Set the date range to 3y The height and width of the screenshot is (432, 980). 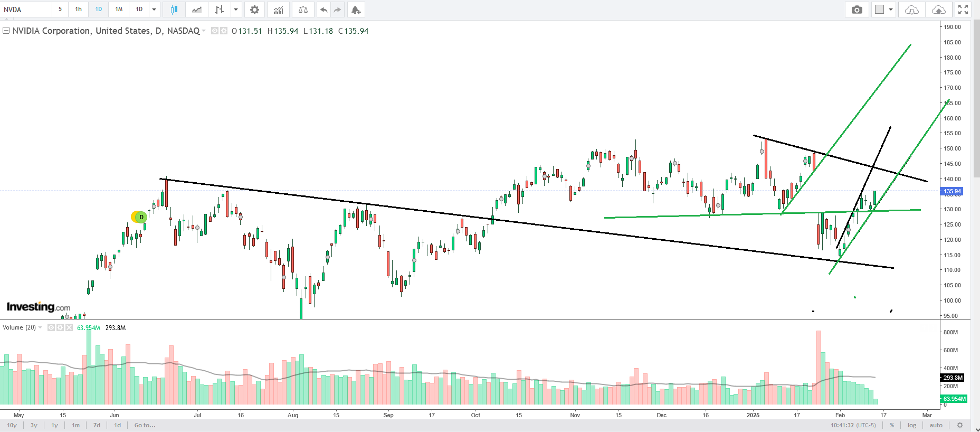coord(34,425)
